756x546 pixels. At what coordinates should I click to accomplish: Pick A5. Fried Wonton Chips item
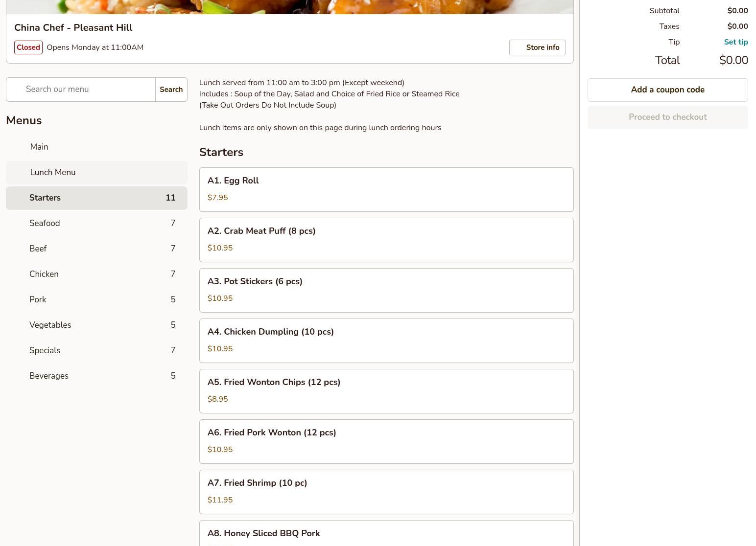386,391
